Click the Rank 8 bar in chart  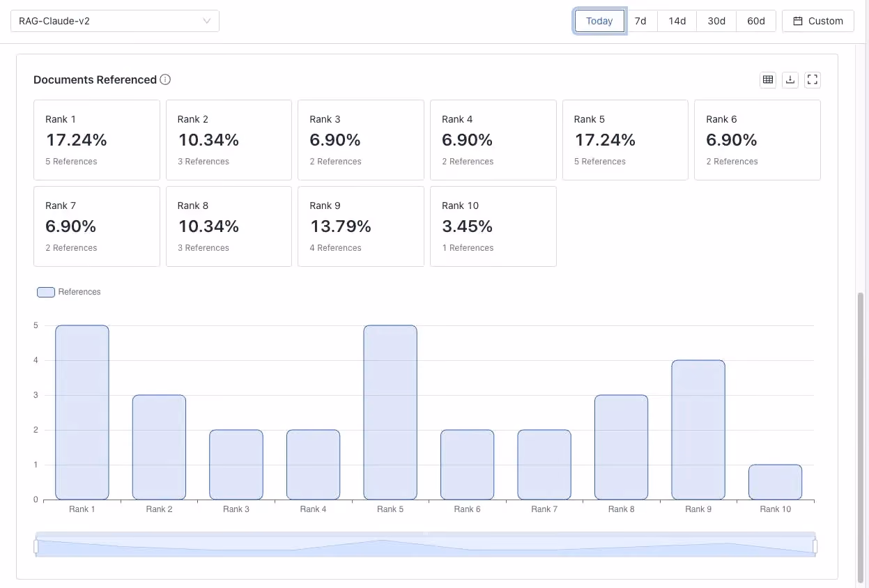pyautogui.click(x=622, y=447)
